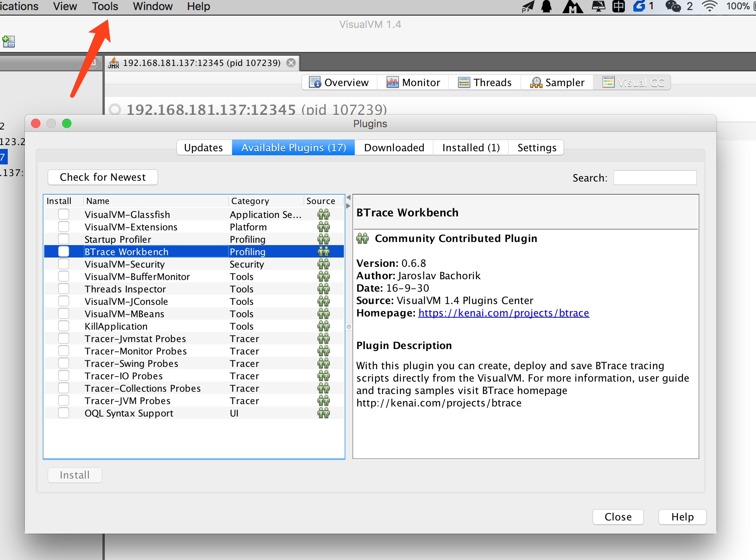Switch to the Installed (1) tab
This screenshot has width=756, height=560.
click(x=471, y=148)
